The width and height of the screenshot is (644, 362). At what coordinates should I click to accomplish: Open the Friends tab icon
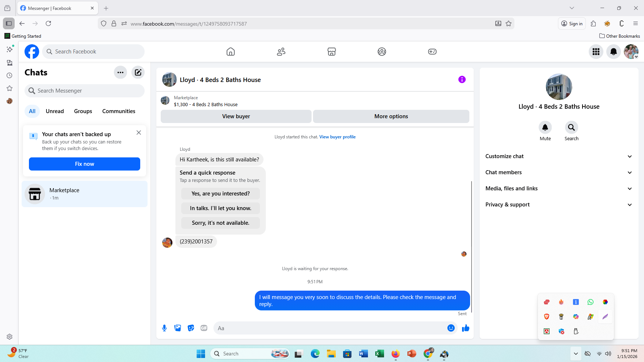tap(281, 52)
